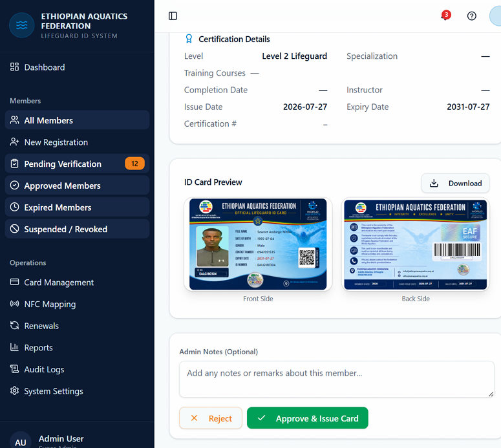The width and height of the screenshot is (501, 448).
Task: Click the "Completion Date" label
Action: [216, 90]
